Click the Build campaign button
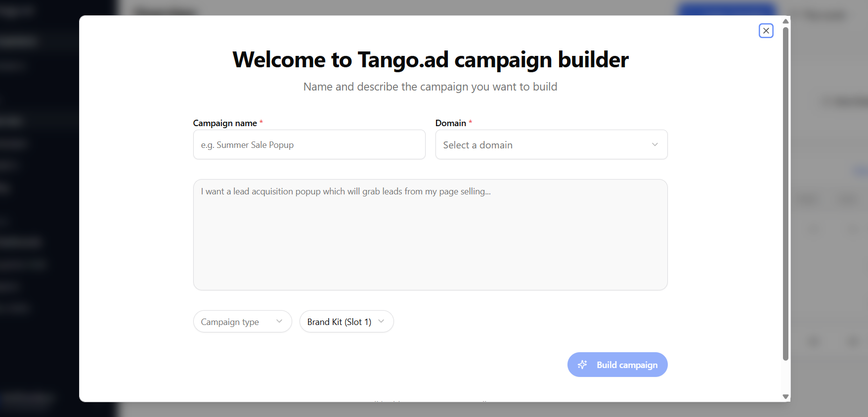The height and width of the screenshot is (417, 868). tap(617, 365)
